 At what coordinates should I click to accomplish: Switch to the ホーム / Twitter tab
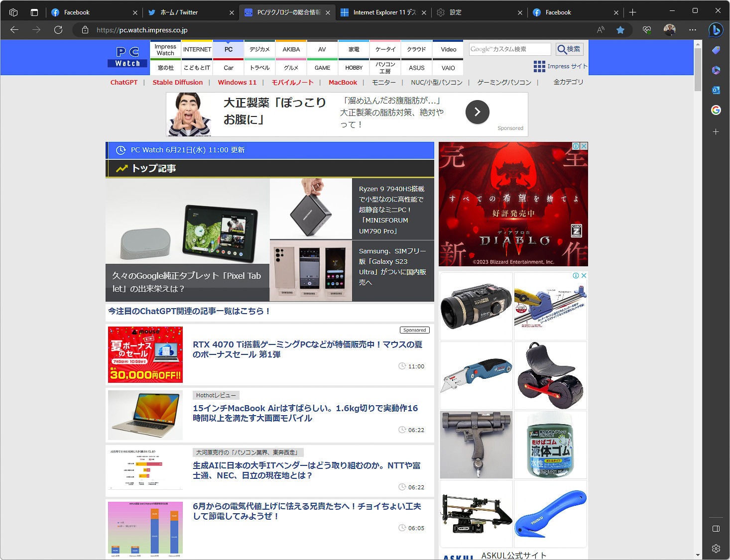[190, 12]
